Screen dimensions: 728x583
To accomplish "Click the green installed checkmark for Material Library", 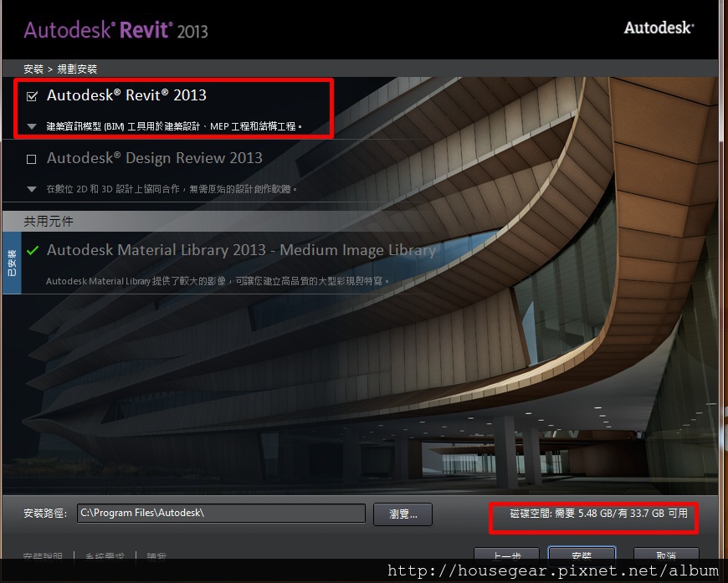I will 33,251.
